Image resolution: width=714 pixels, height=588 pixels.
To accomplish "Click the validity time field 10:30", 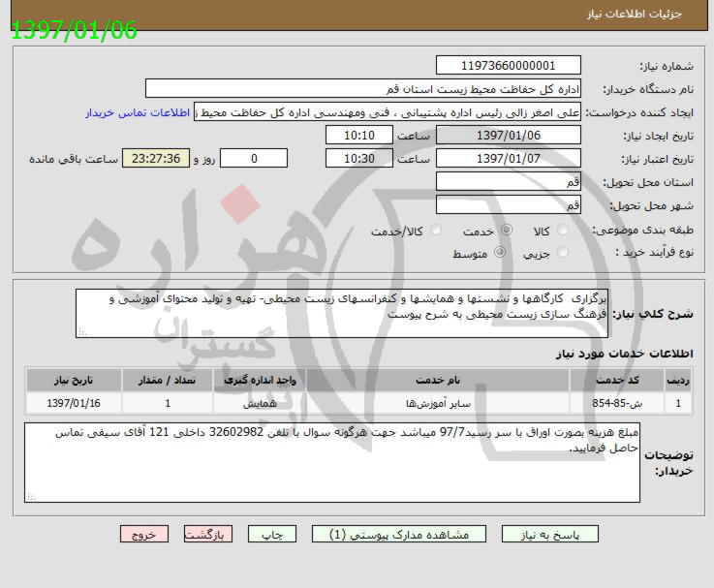I will coord(359,159).
